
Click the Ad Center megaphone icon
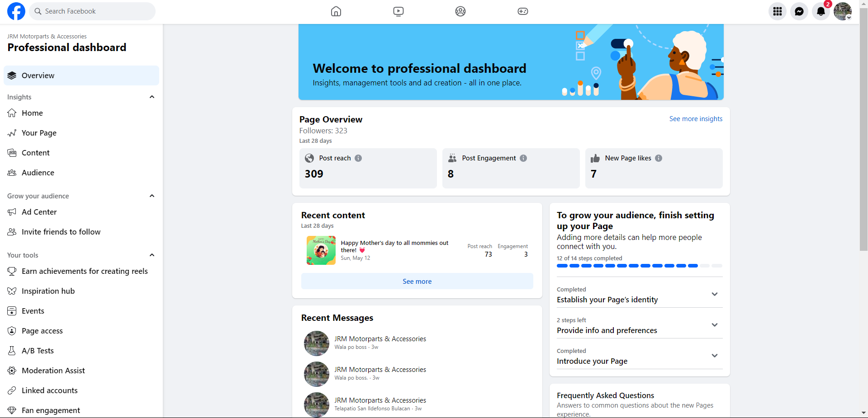(12, 212)
